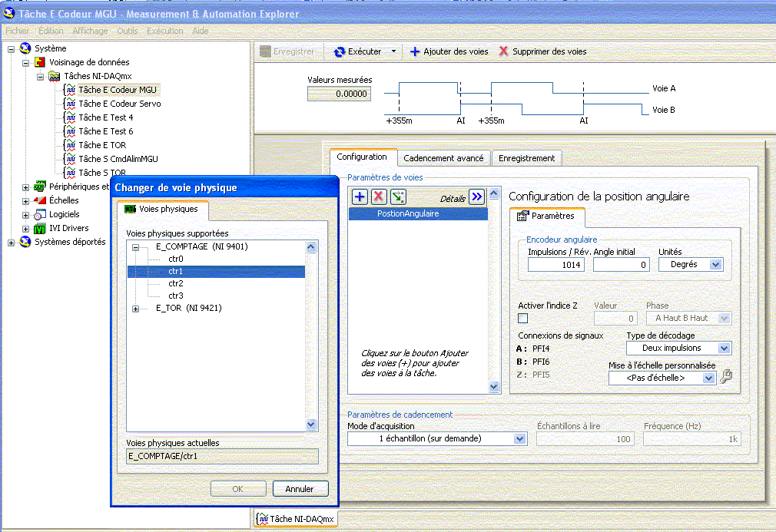Open the Mise à l'échelle personnalisée dropdown

708,378
